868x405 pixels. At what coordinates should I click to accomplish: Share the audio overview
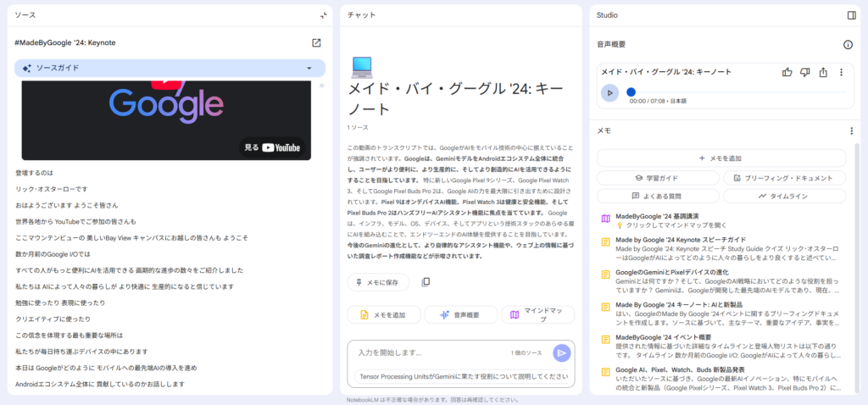tap(823, 72)
